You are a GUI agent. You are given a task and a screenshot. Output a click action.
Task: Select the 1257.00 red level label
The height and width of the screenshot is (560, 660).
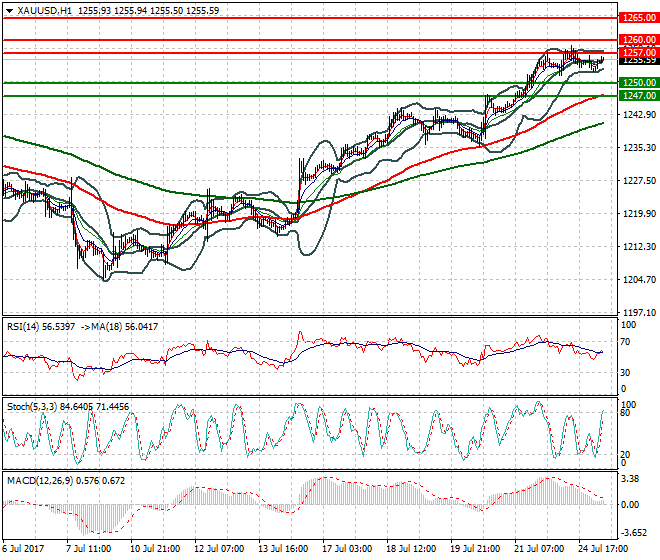[x=639, y=52]
